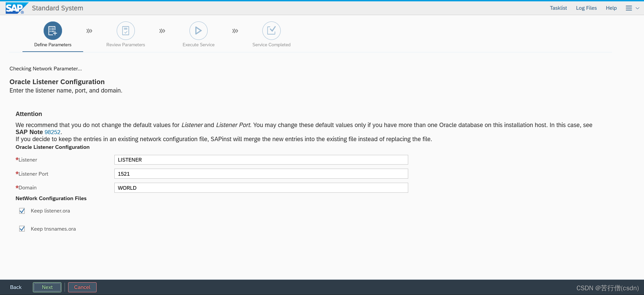Switch to the Define Parameters tab label
The height and width of the screenshot is (295, 644).
[53, 45]
